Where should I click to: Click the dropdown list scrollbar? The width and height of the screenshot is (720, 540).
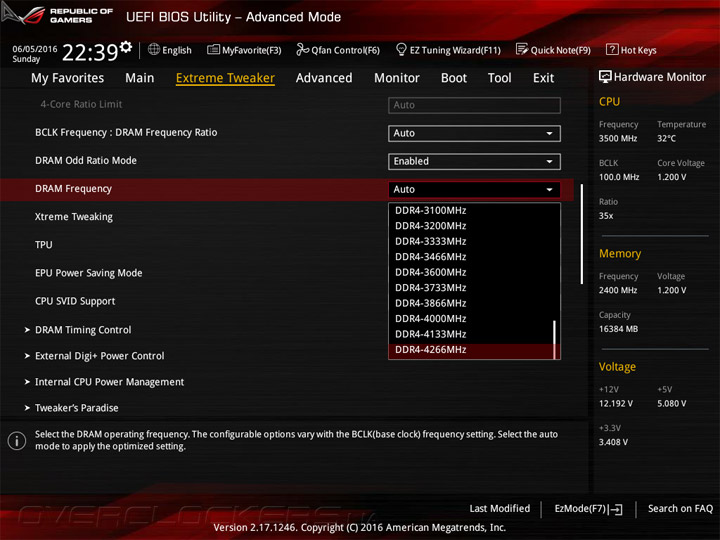click(555, 339)
